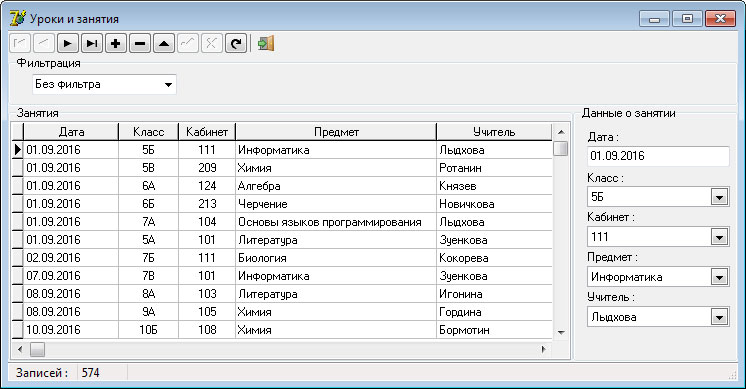Image resolution: width=746 pixels, height=389 pixels.
Task: Select 'Бормотин' teacher cell
Action: click(494, 330)
